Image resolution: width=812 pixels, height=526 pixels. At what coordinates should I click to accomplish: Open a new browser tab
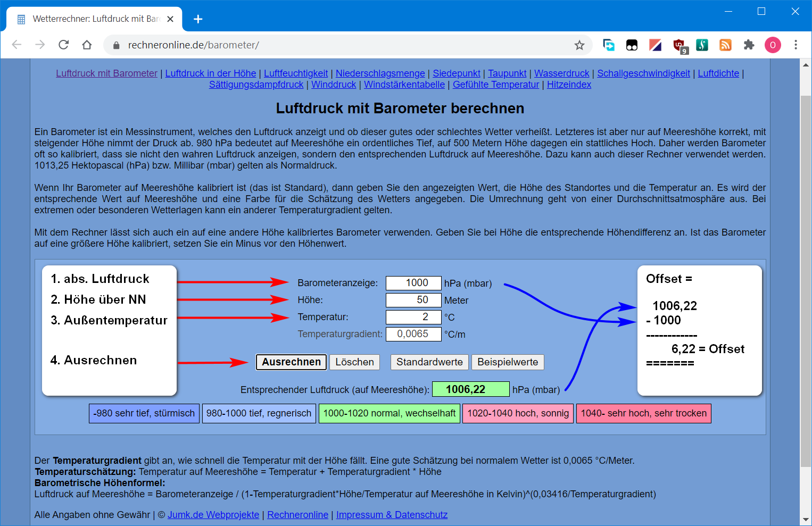pos(198,19)
